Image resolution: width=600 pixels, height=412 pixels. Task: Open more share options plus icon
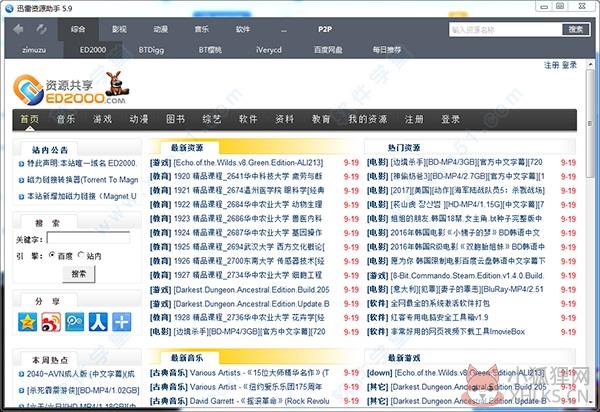[122, 322]
